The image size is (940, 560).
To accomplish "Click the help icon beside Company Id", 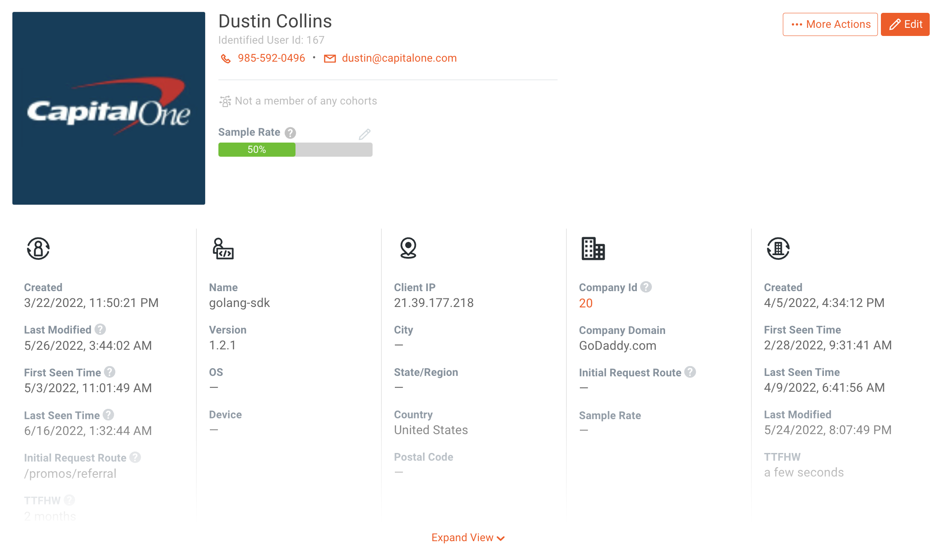I will [x=646, y=287].
